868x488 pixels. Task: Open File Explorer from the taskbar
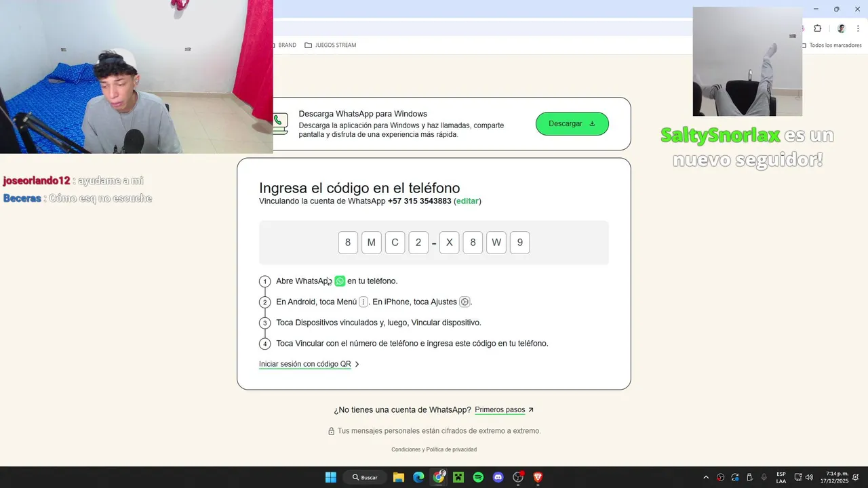[x=399, y=477]
